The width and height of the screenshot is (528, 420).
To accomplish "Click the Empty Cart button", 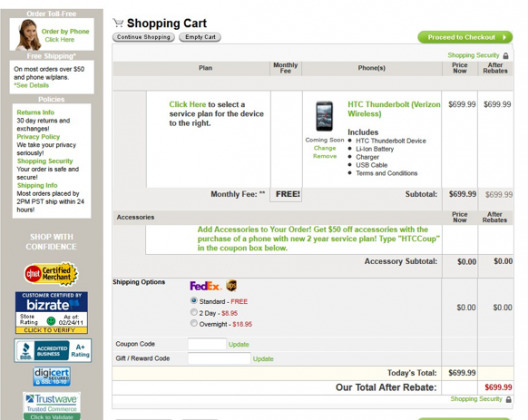I will click(200, 37).
